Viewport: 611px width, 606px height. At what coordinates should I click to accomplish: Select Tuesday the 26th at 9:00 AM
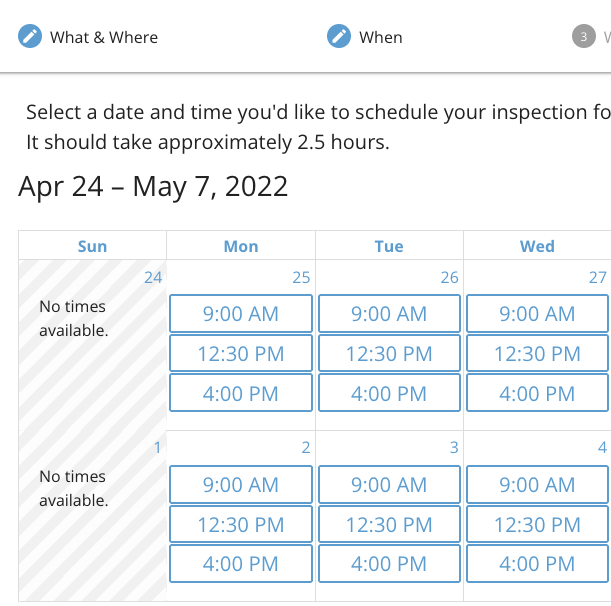(389, 314)
